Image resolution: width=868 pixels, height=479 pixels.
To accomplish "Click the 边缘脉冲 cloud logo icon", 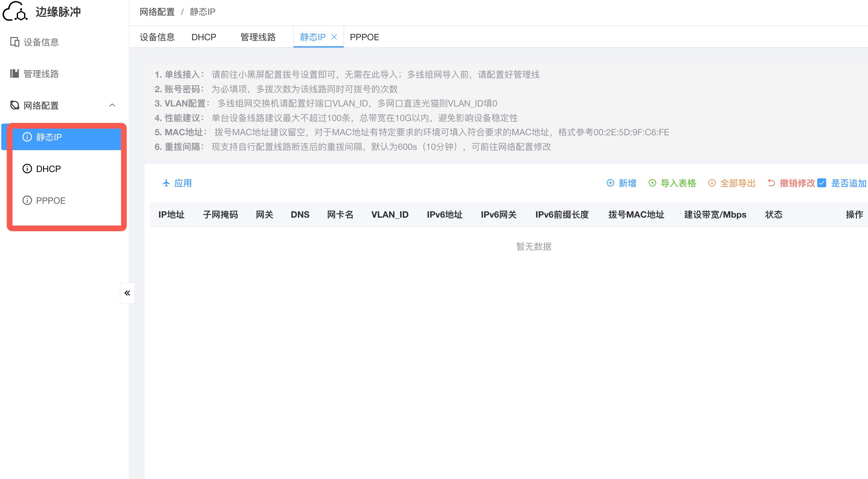I will [x=15, y=11].
